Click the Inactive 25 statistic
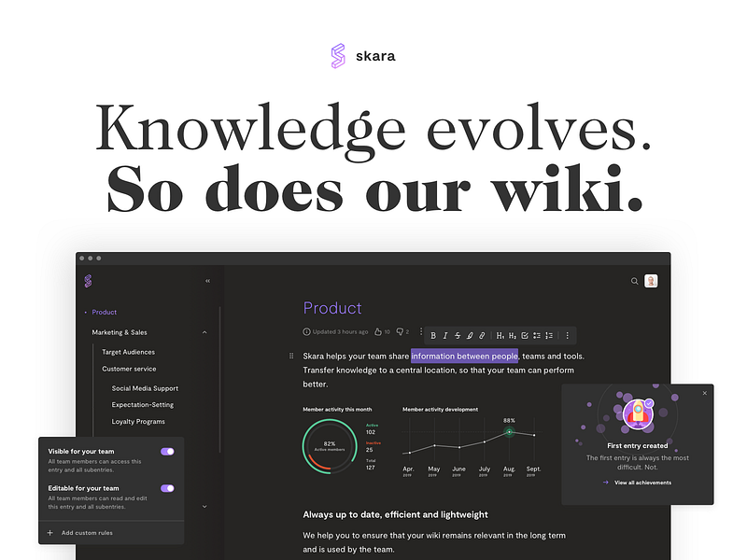The width and height of the screenshot is (747, 560). pyautogui.click(x=373, y=447)
